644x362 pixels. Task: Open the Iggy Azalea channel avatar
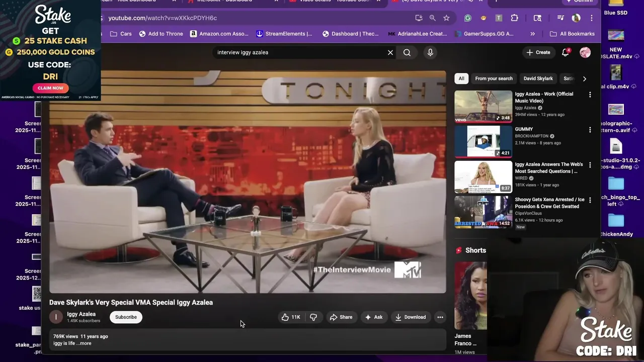[x=56, y=317]
